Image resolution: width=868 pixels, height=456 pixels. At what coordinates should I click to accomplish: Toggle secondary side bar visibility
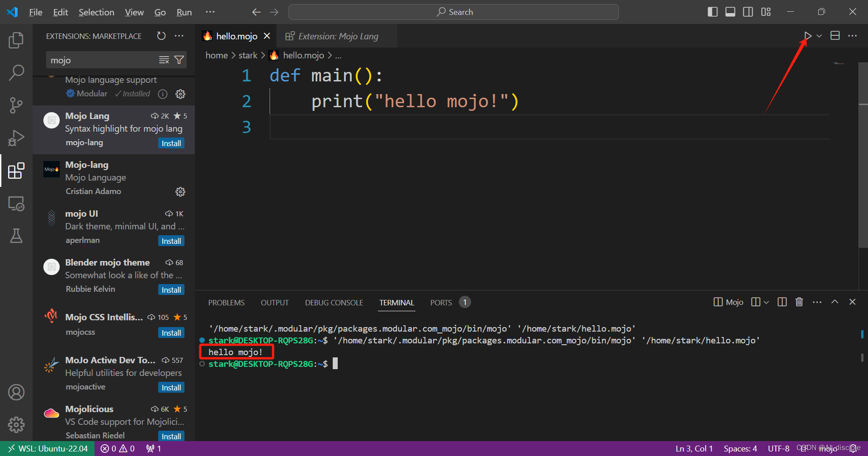[748, 12]
